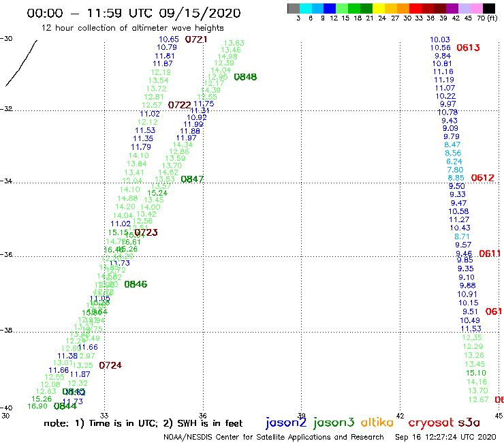Click the title '00:00 – 11:59 UTC 09/15/2020'
Image resolution: width=504 pixels, height=443 pixels.
(133, 13)
